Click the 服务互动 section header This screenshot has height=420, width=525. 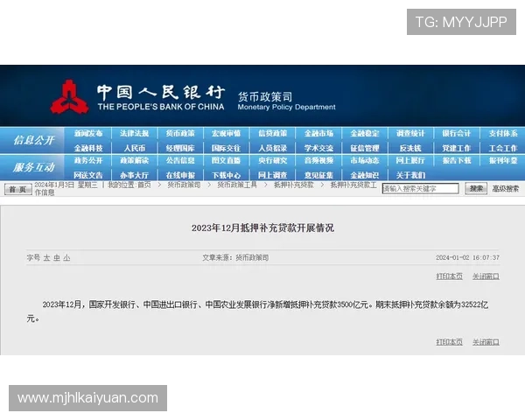click(x=33, y=167)
